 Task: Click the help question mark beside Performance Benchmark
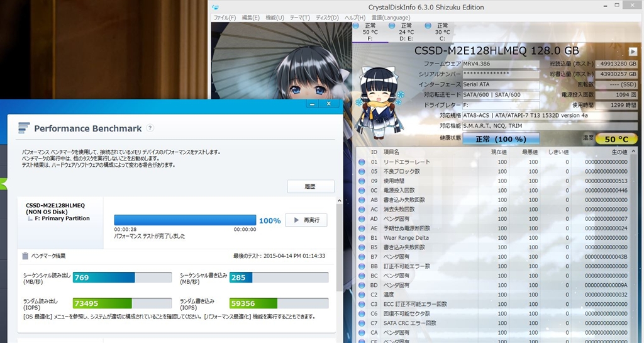150,128
